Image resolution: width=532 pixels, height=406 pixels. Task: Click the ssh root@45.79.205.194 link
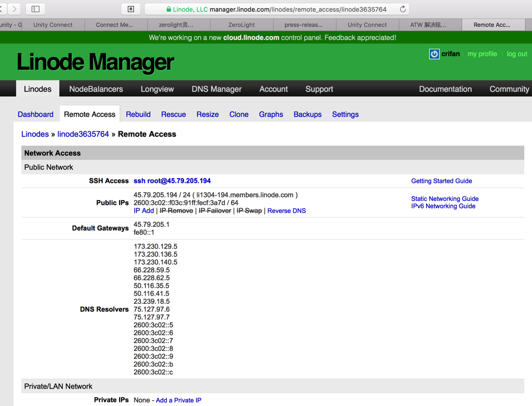pos(172,181)
